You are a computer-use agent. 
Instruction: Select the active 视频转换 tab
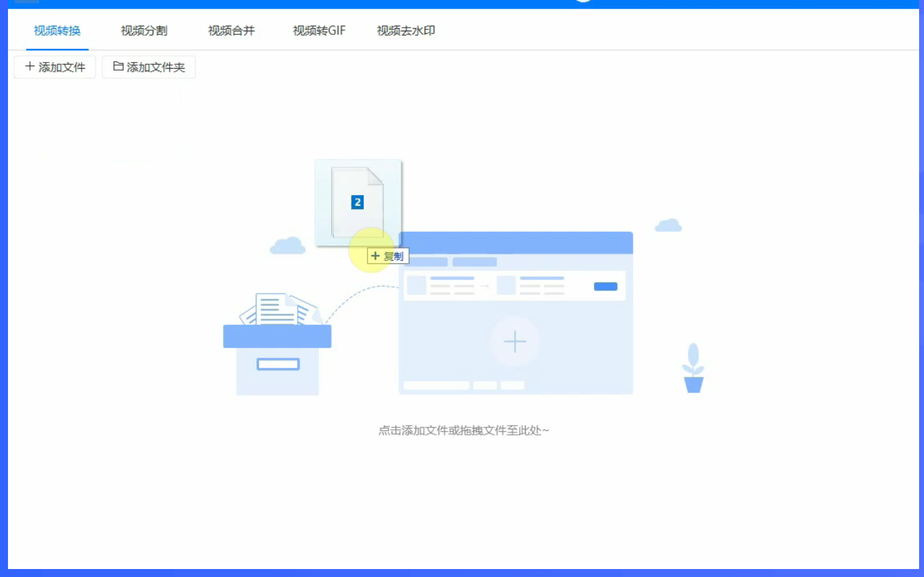click(57, 31)
